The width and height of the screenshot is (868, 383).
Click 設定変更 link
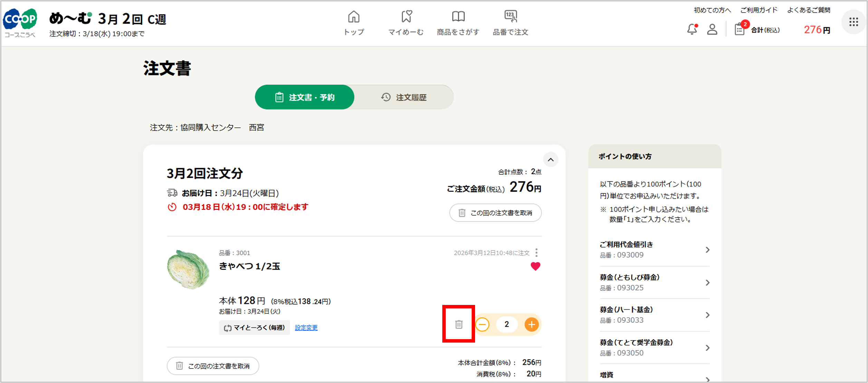pos(306,327)
